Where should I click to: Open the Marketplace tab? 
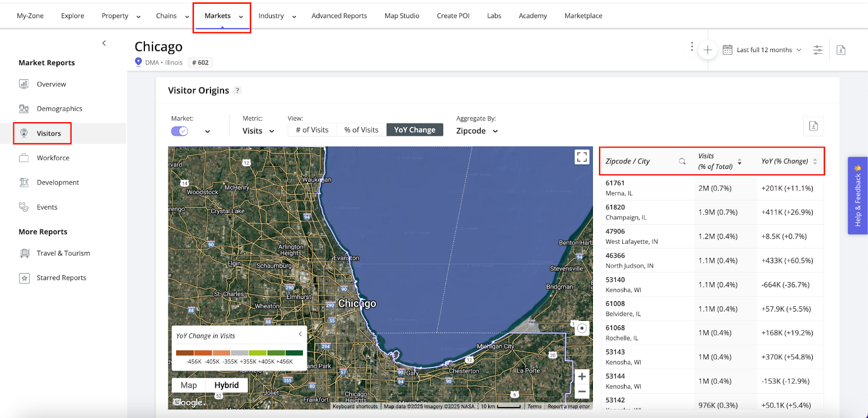pyautogui.click(x=583, y=16)
